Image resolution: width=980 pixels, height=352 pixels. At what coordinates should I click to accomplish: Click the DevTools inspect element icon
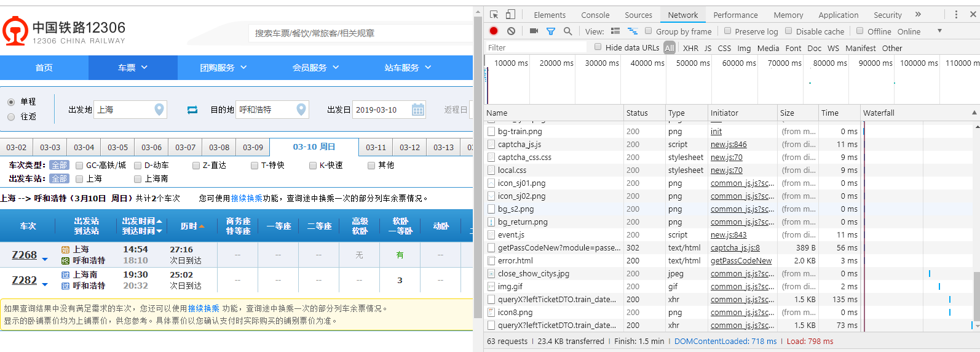tap(494, 15)
